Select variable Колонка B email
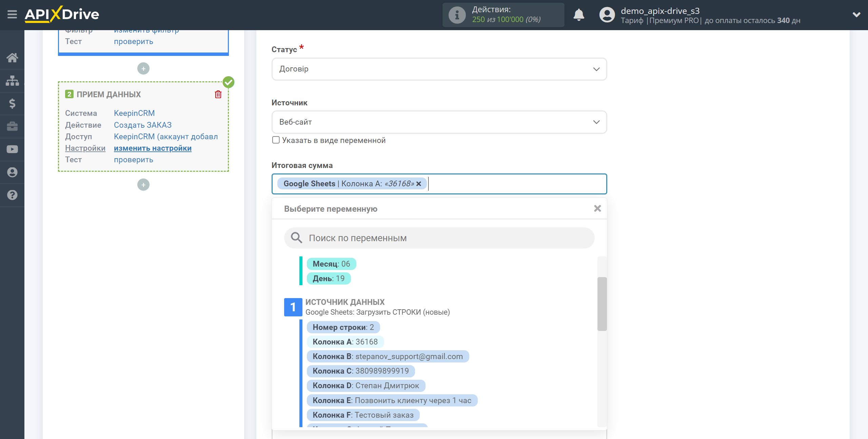This screenshot has height=439, width=868. [x=388, y=356]
